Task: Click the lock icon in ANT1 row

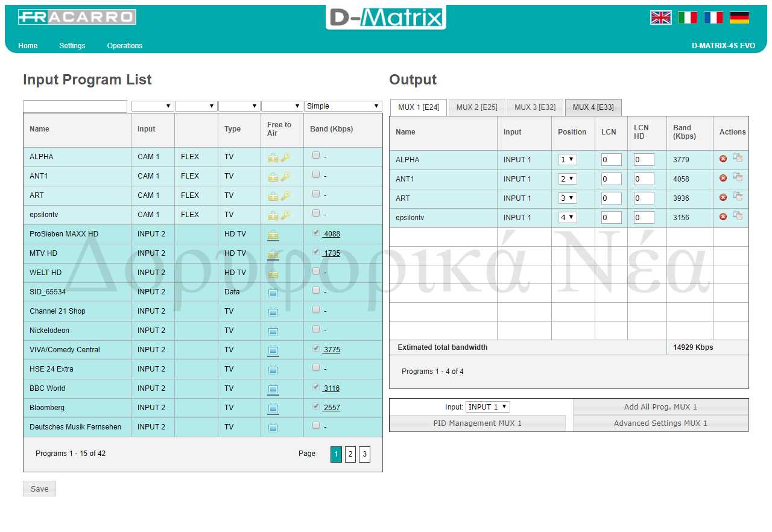Action: (273, 177)
